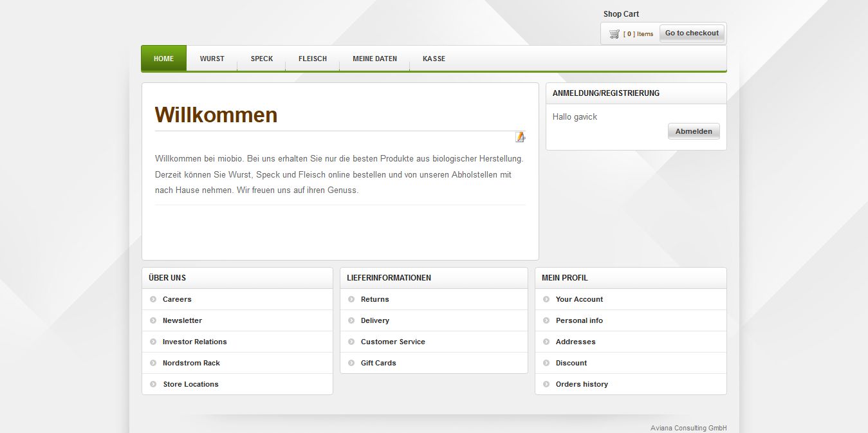The image size is (868, 433).
Task: Log out with the Abmelden button
Action: (694, 131)
